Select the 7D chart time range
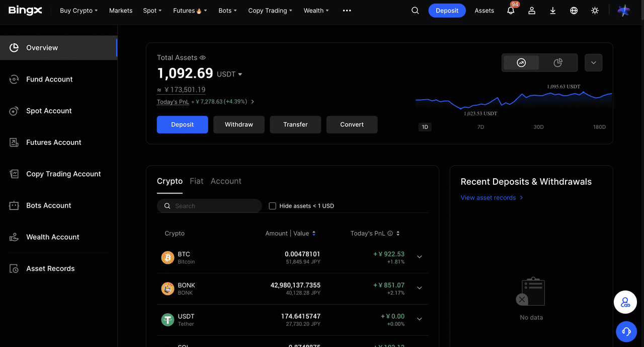Viewport: 644px width, 347px height. [480, 127]
